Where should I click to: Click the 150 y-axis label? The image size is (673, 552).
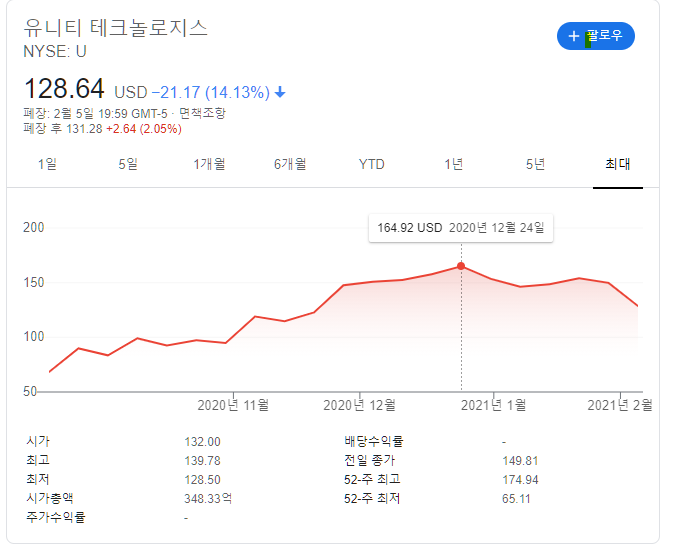coord(33,282)
